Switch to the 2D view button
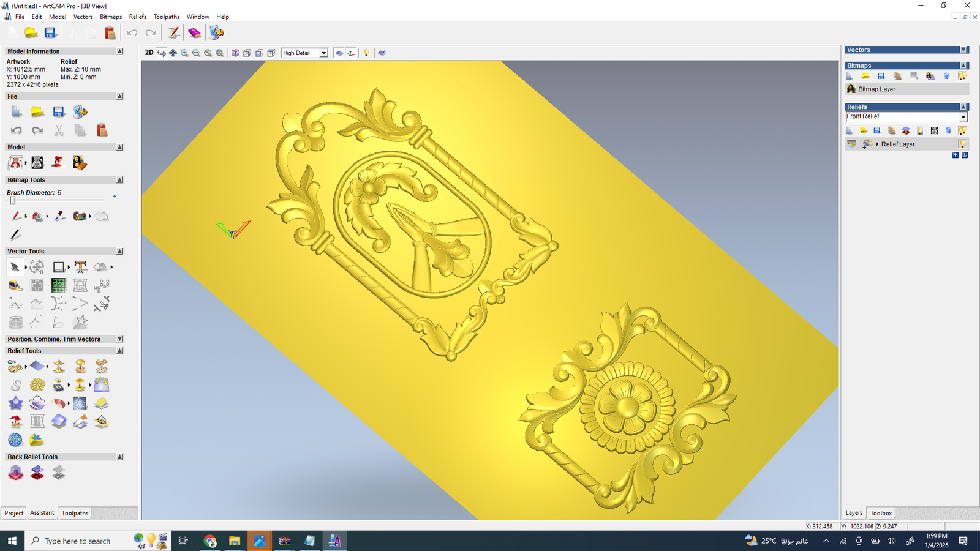Viewport: 980px width, 551px height. point(149,53)
